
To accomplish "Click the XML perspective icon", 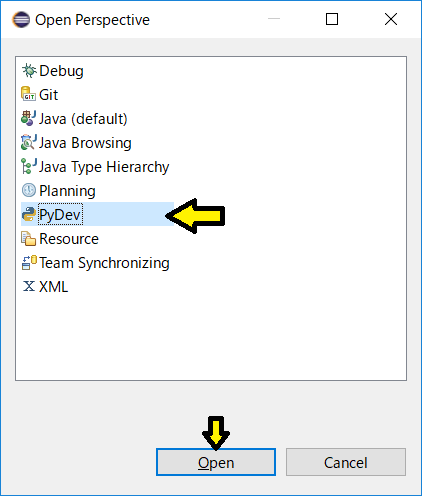I will pyautogui.click(x=29, y=287).
